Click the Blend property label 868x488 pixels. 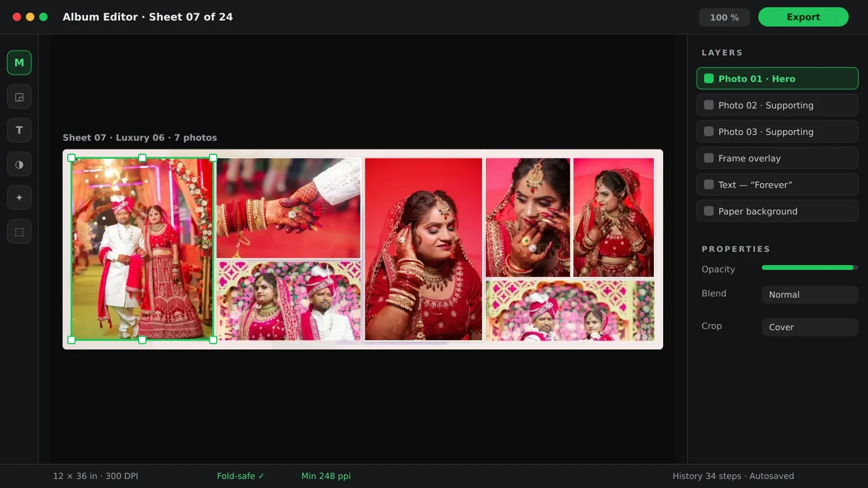click(714, 293)
